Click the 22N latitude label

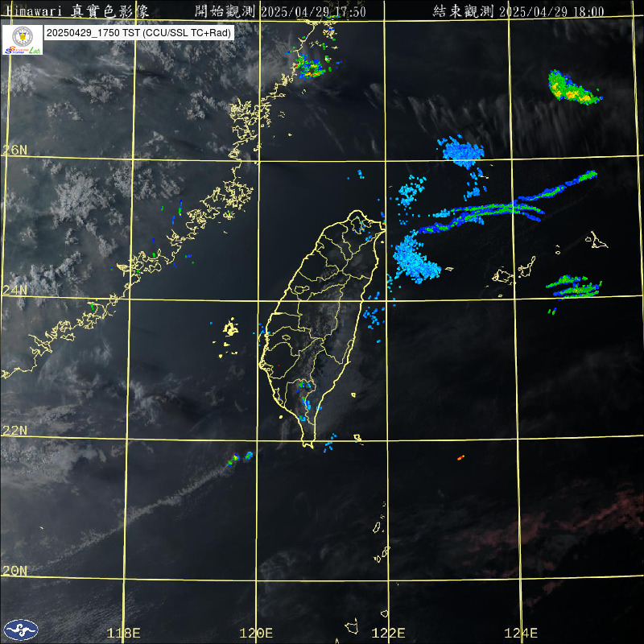(14, 431)
